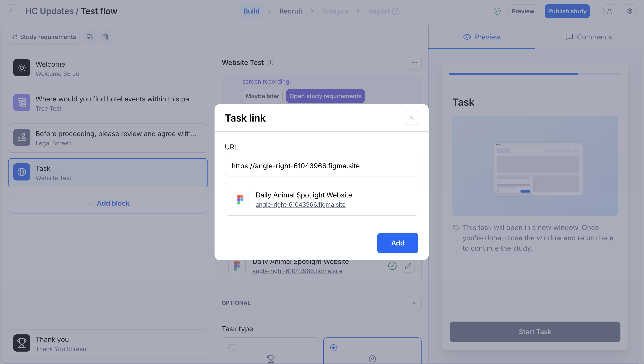644x364 pixels.
Task: Go to the Build step
Action: (252, 11)
